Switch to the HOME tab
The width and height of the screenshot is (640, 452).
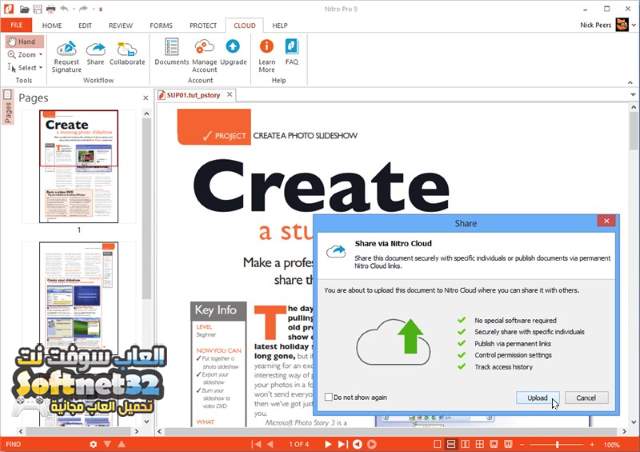(52, 25)
